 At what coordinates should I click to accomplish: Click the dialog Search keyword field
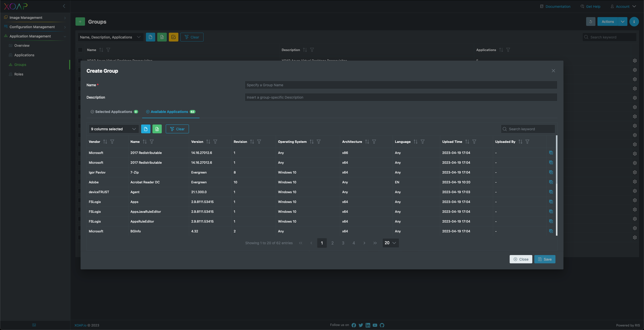click(528, 129)
